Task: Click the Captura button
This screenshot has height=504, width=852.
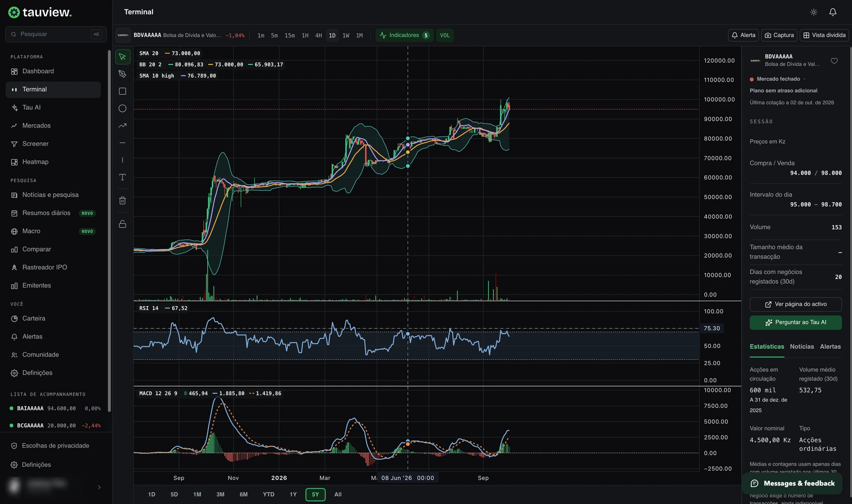Action: point(779,35)
